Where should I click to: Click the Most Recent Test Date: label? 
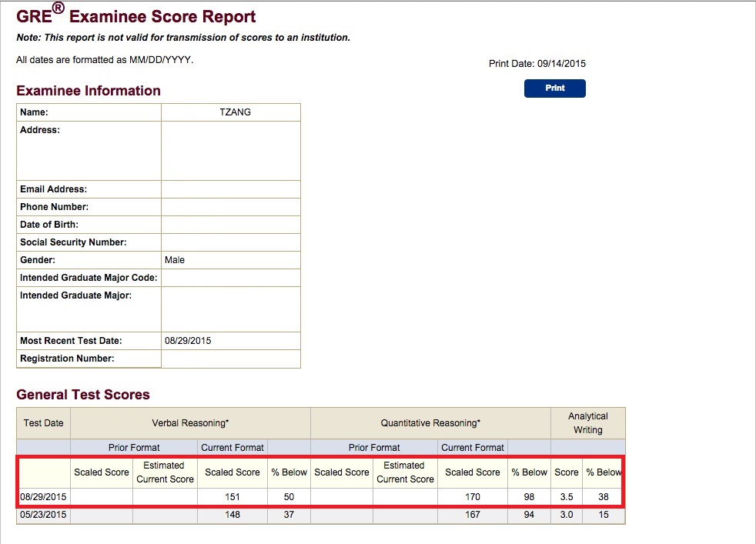pos(71,341)
